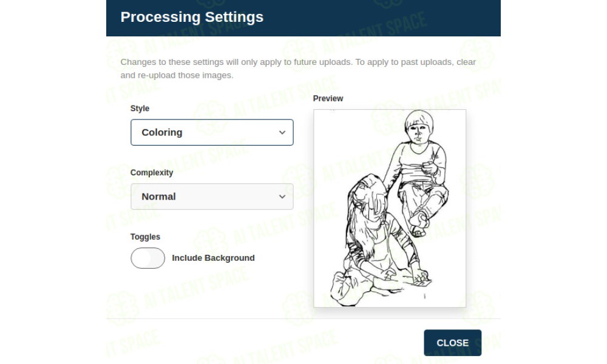Click the settings description paragraph text

click(x=297, y=69)
